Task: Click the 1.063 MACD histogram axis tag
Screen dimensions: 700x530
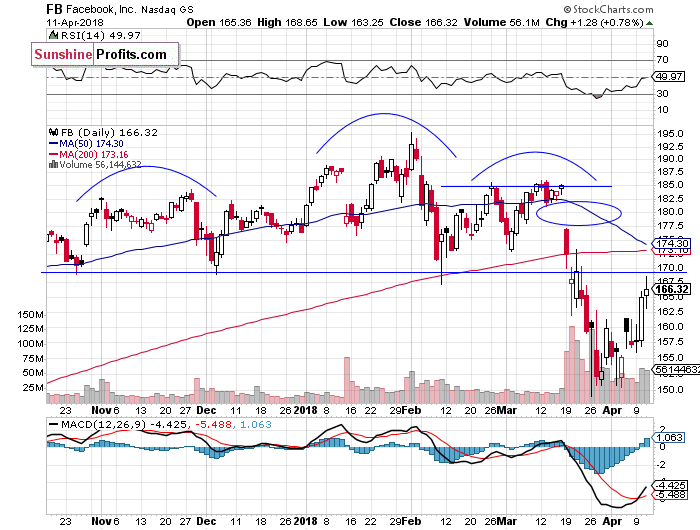Action: 668,437
